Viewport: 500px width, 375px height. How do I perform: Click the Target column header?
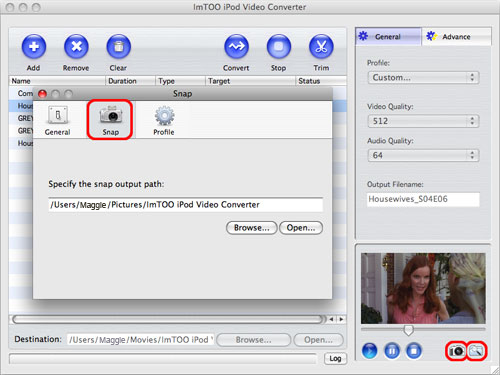250,81
